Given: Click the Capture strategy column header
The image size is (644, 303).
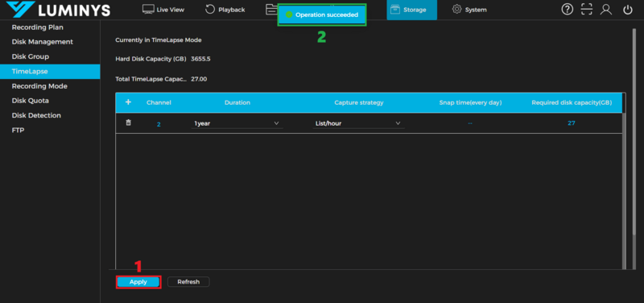Looking at the screenshot, I should tap(358, 102).
